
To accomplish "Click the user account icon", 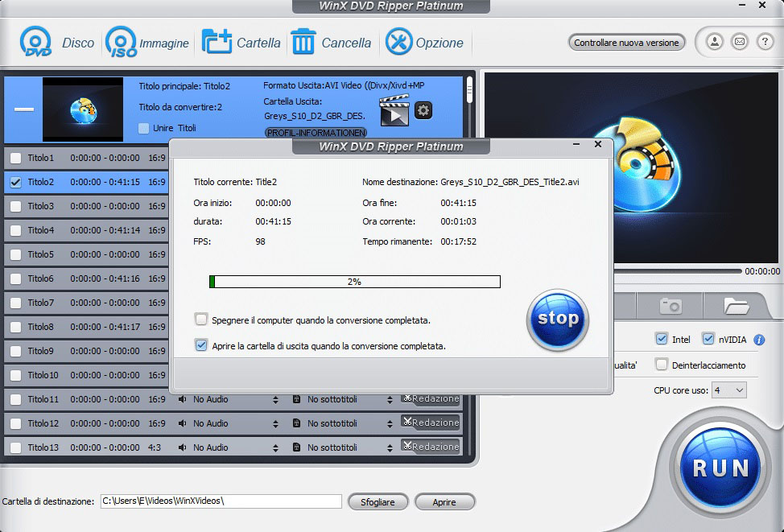I will point(715,42).
